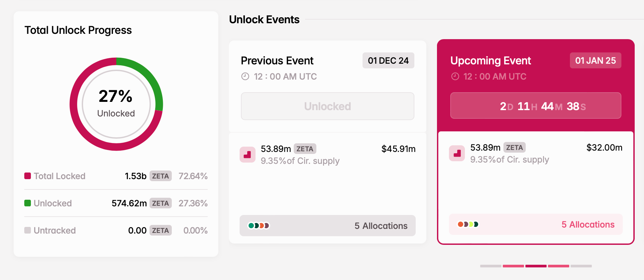The height and width of the screenshot is (280, 644).
Task: Click the ZETA badge beside 574.62m Unlocked
Action: point(161,203)
